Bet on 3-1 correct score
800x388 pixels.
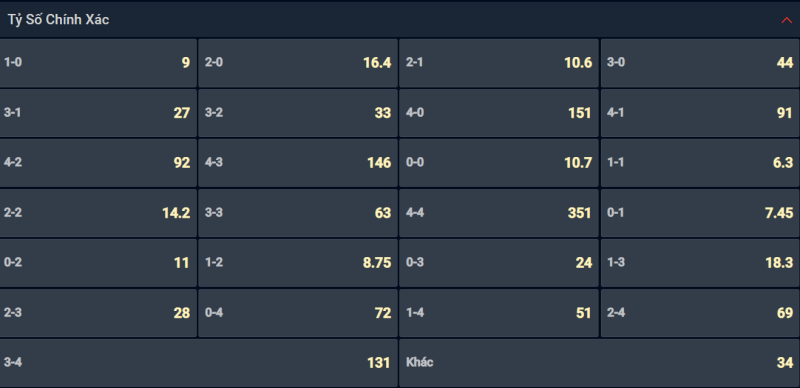(x=98, y=113)
